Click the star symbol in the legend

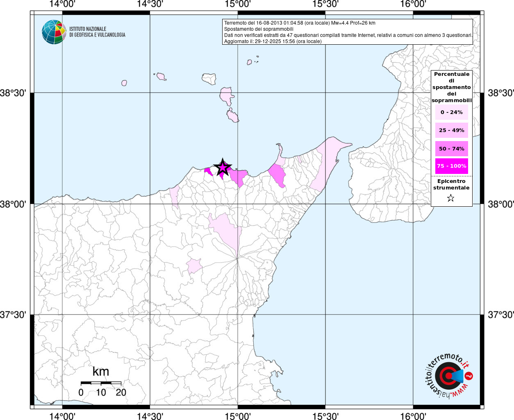coord(450,198)
